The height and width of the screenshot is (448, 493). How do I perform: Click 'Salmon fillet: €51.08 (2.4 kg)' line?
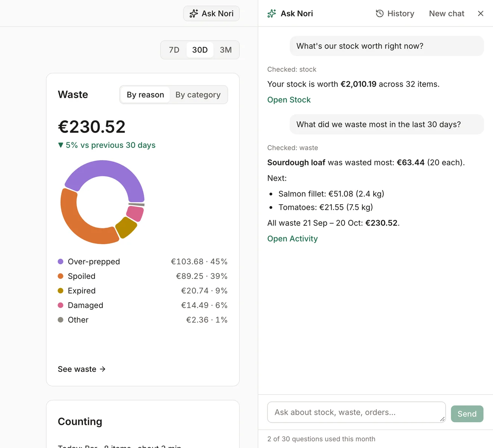click(331, 194)
